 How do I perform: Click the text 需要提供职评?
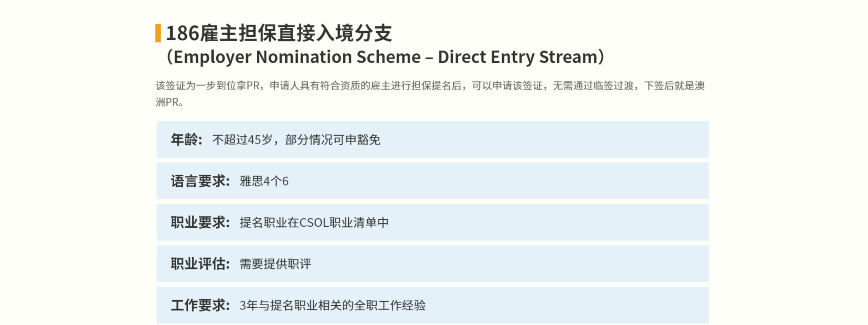coord(275,264)
